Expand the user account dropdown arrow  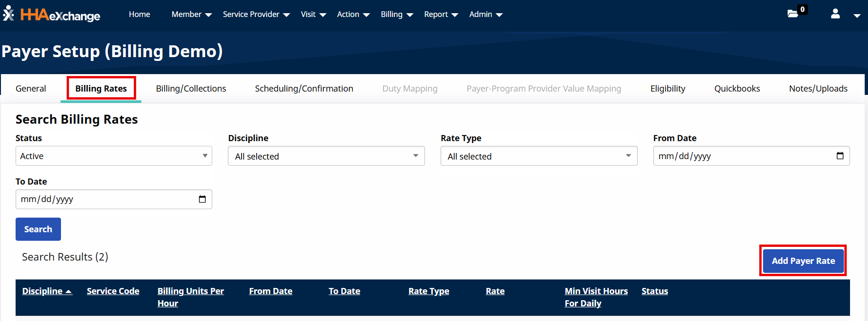click(x=857, y=16)
